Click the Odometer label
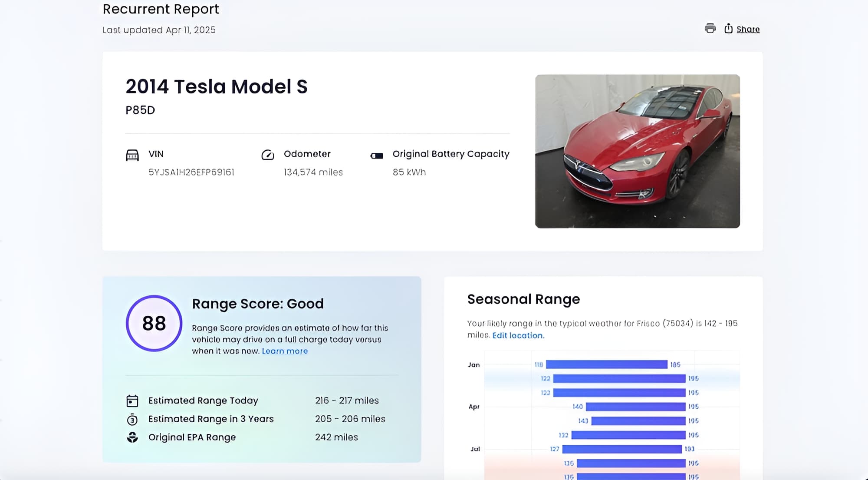Viewport: 868px width, 480px height. tap(307, 154)
